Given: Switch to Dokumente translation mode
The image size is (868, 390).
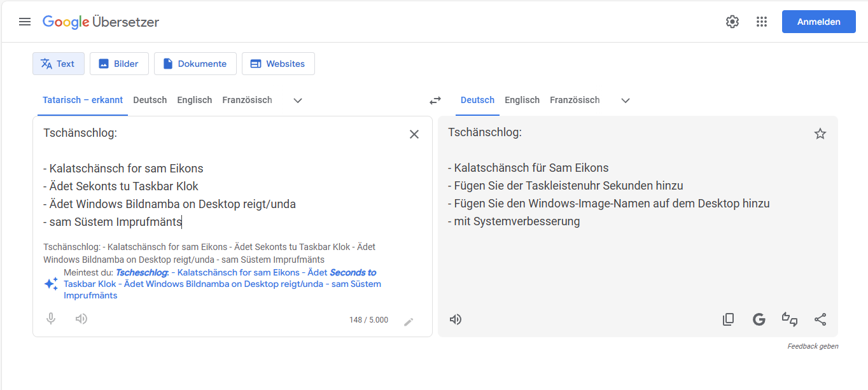Looking at the screenshot, I should pyautogui.click(x=195, y=64).
